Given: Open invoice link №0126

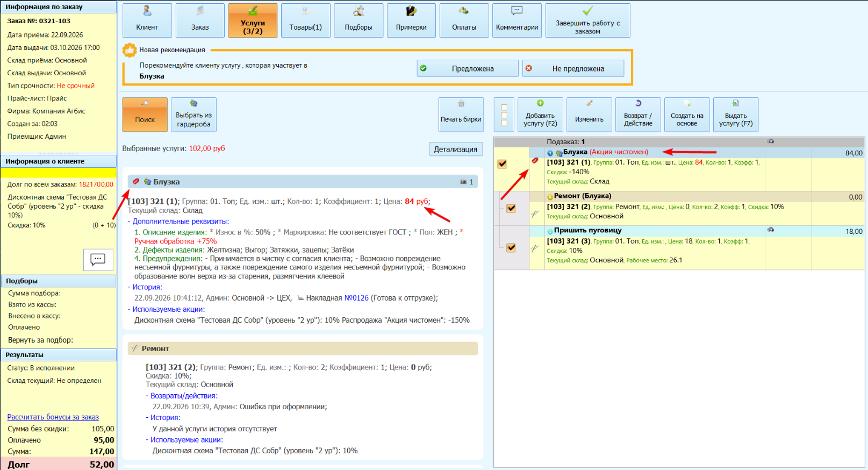Looking at the screenshot, I should [356, 298].
